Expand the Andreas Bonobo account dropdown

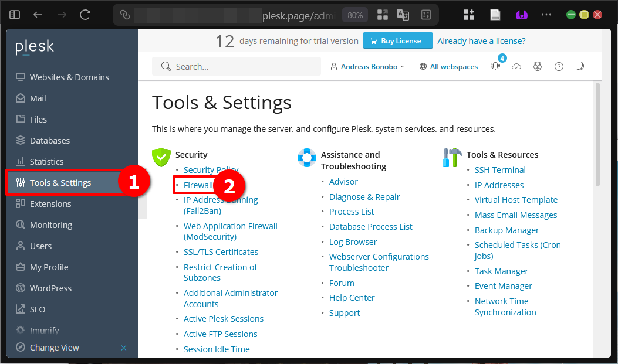367,66
